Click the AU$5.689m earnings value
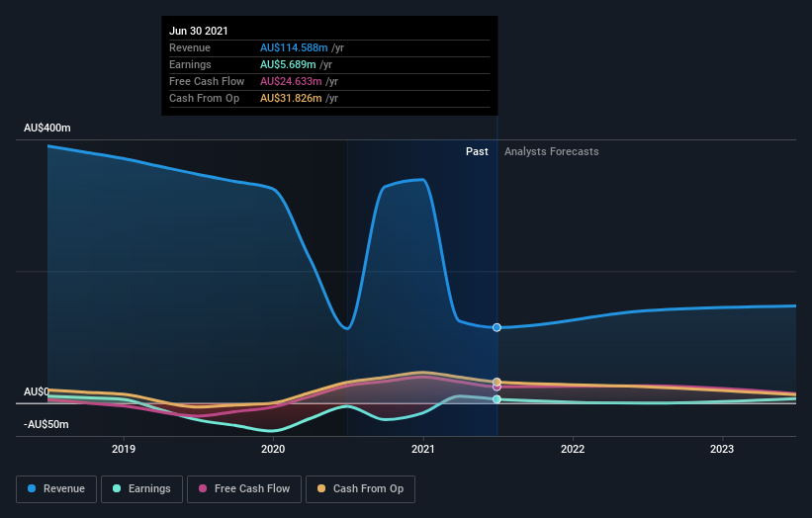The height and width of the screenshot is (518, 812). [x=288, y=64]
